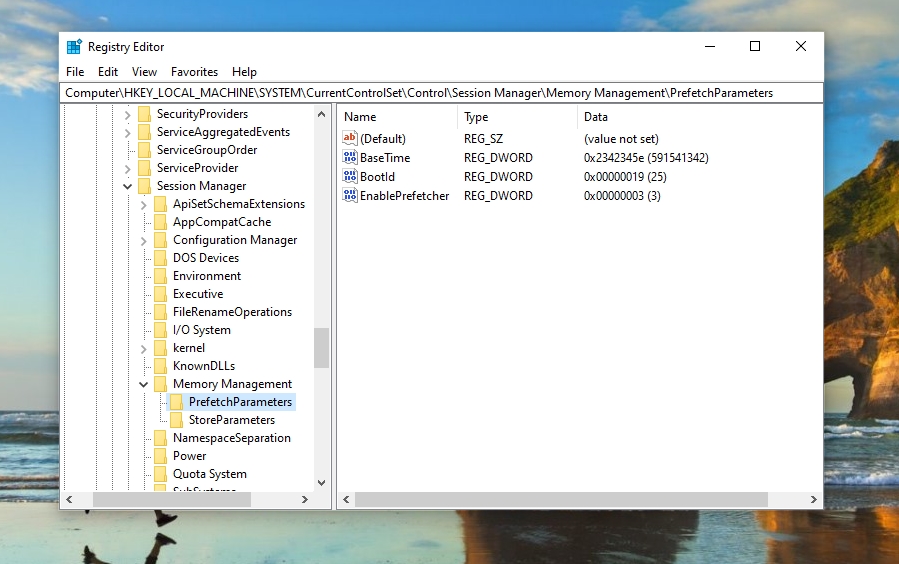This screenshot has width=899, height=564.
Task: Click the registry path address bar
Action: (x=441, y=93)
